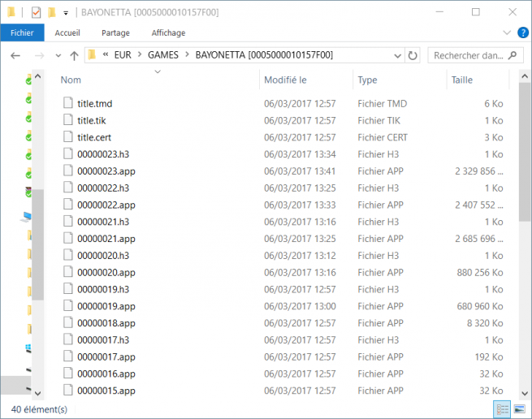This screenshot has height=419, width=532.
Task: Click the new folder quick access icon
Action: [x=51, y=12]
